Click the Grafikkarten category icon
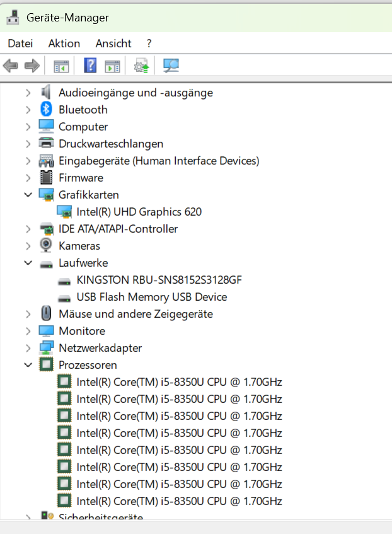This screenshot has width=392, height=534. click(46, 194)
